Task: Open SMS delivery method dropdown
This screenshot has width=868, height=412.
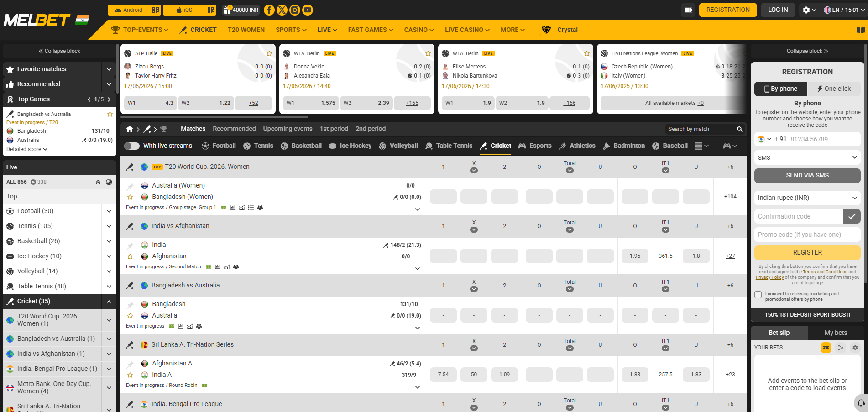Action: click(x=807, y=158)
